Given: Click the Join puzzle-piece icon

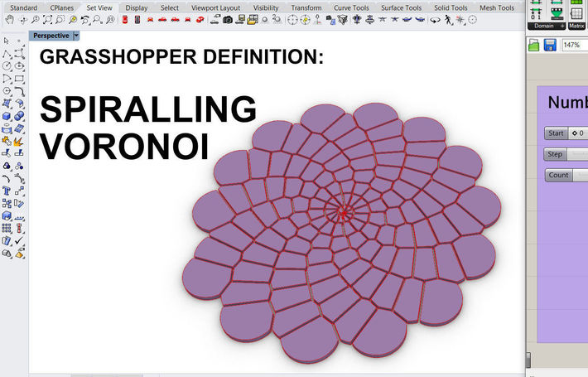Looking at the screenshot, I should tap(7, 141).
